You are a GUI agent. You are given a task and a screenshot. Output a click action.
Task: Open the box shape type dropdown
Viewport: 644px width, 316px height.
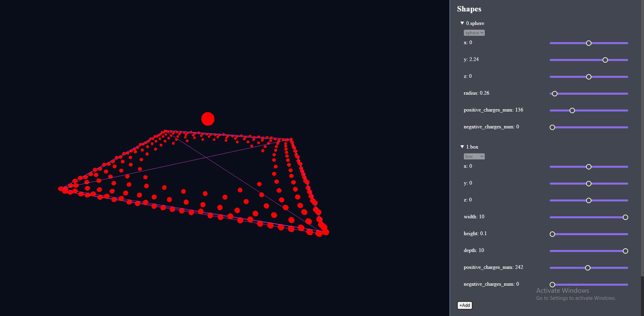pyautogui.click(x=474, y=156)
